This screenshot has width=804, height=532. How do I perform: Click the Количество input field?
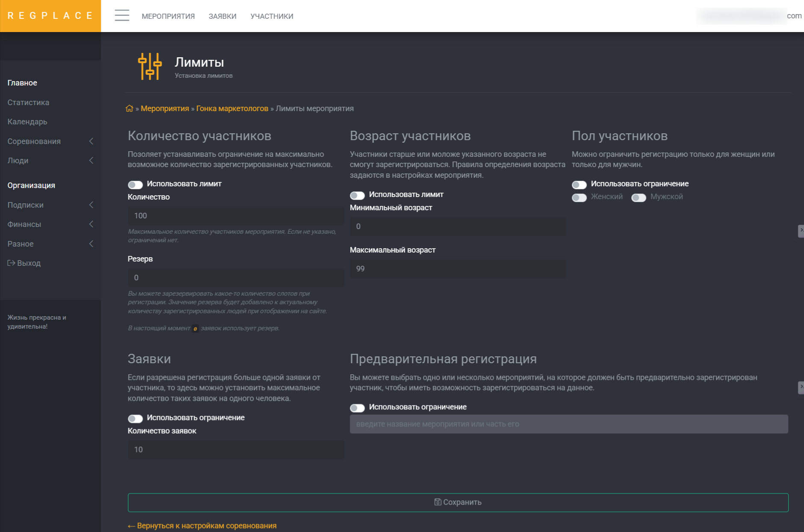[x=236, y=216]
